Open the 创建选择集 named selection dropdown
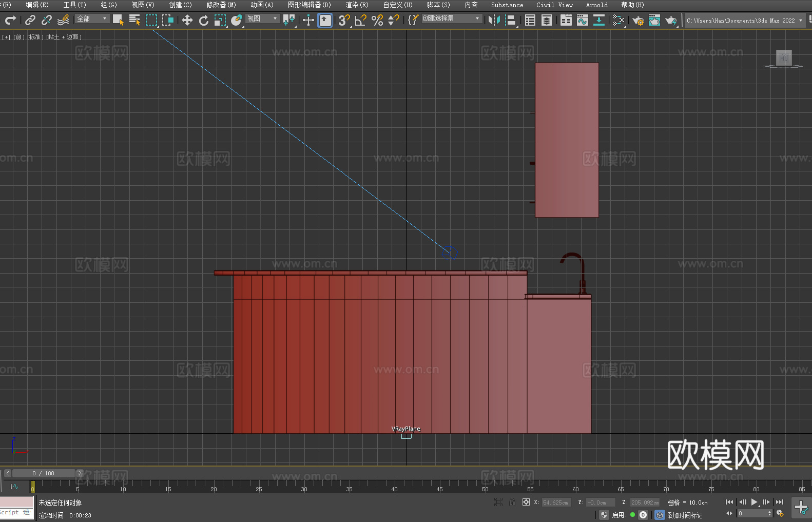 (452, 18)
